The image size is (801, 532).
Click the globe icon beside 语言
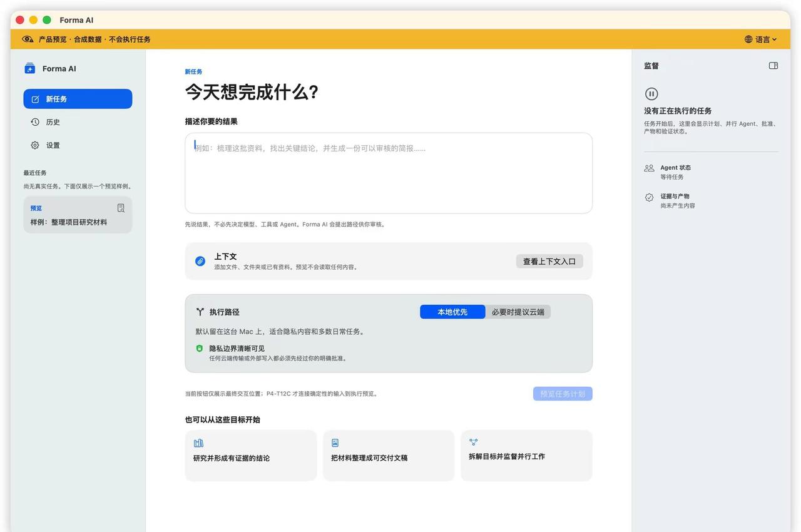pyautogui.click(x=748, y=39)
